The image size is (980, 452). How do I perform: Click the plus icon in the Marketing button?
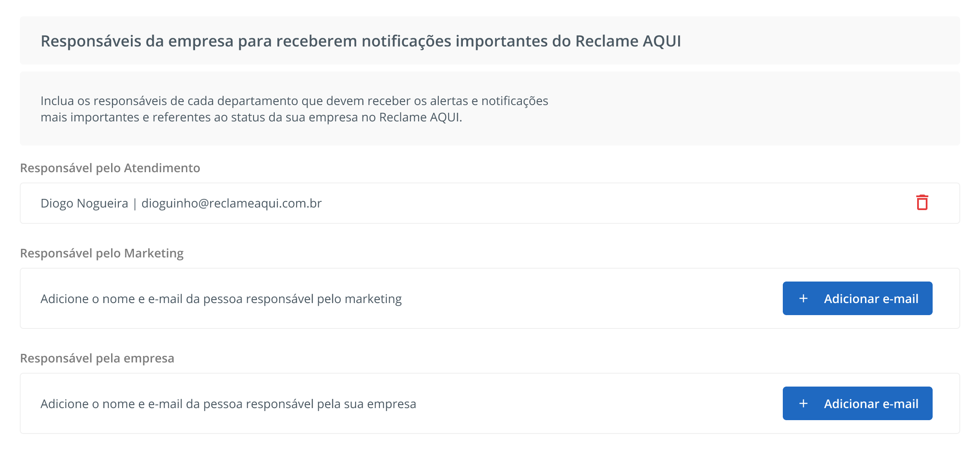point(803,298)
